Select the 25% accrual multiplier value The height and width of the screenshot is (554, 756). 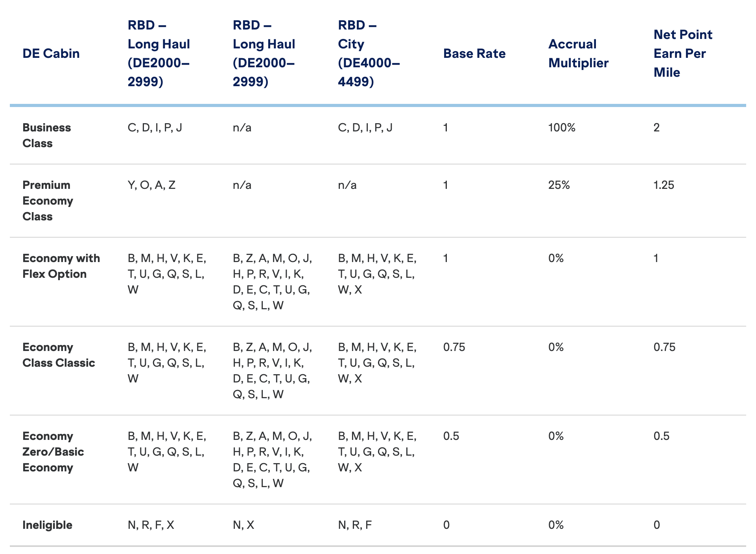[559, 185]
